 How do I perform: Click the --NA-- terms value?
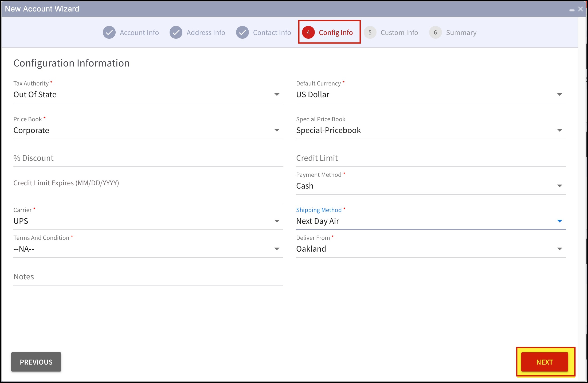(x=24, y=249)
